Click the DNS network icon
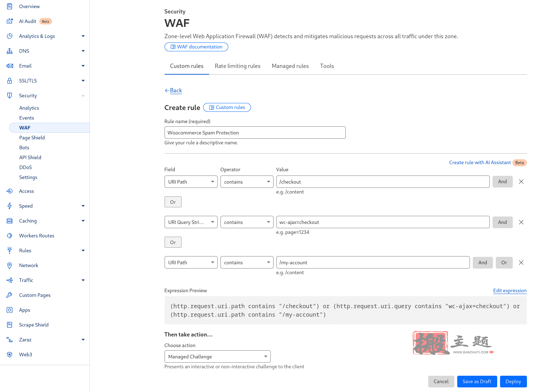The height and width of the screenshot is (392, 534). tap(10, 51)
